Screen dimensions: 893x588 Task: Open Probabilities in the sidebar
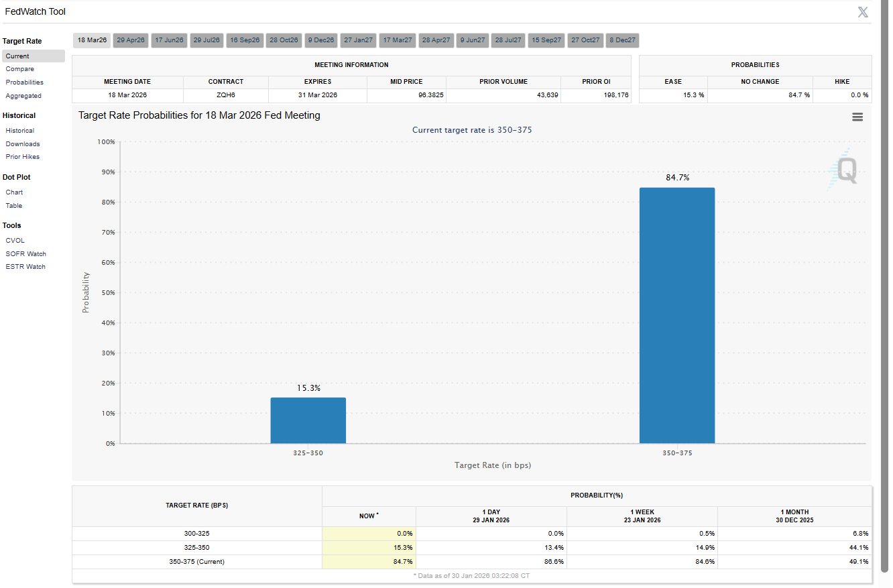pyautogui.click(x=25, y=82)
